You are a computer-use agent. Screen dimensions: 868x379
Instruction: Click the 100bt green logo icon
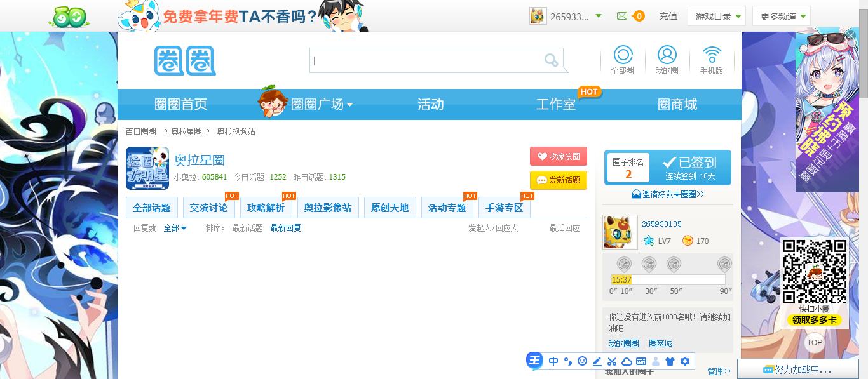[71, 17]
